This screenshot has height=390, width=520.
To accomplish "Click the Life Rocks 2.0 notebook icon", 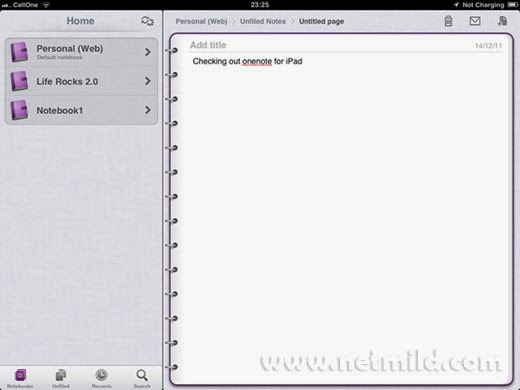I will (x=19, y=81).
